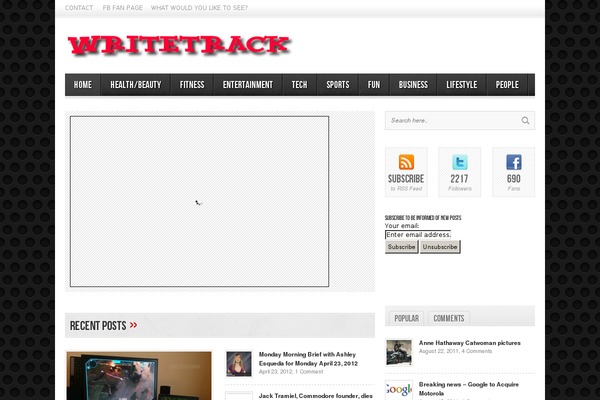Switch to the Popular tab
This screenshot has height=400, width=600.
(x=406, y=318)
